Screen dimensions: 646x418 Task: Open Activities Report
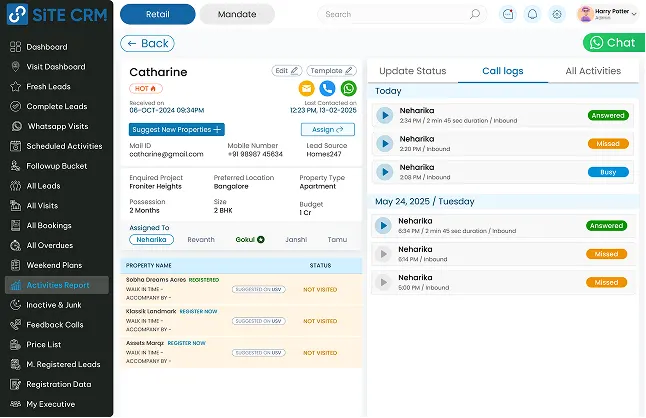(x=57, y=285)
